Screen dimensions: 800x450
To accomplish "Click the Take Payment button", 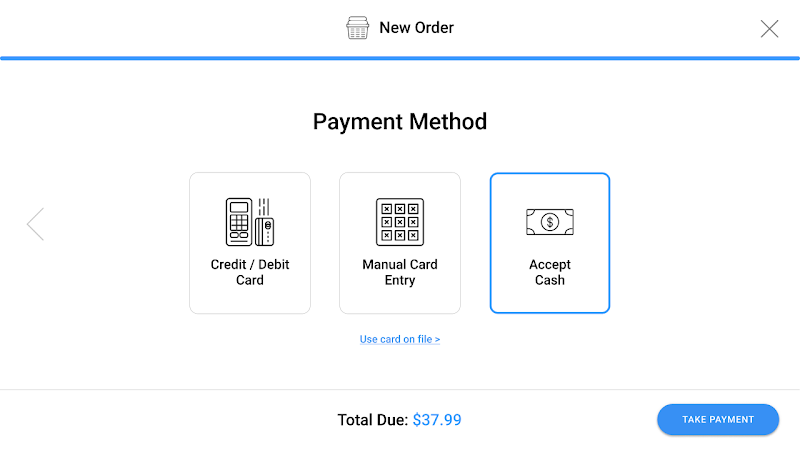I will [718, 419].
